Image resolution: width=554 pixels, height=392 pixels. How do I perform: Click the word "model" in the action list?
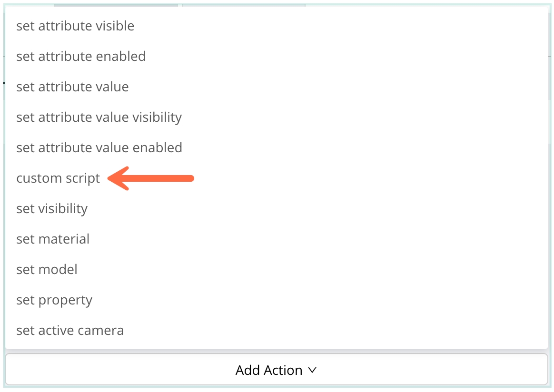[58, 270]
